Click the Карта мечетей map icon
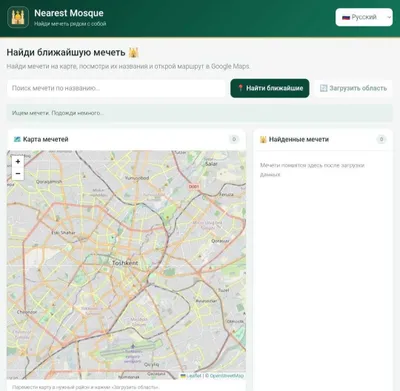 tap(17, 139)
